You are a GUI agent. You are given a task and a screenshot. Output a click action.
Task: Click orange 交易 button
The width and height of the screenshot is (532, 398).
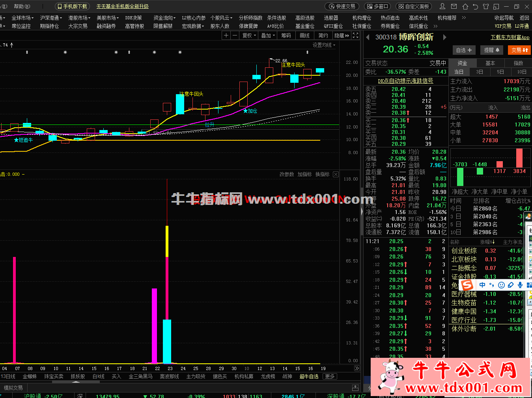519,50
